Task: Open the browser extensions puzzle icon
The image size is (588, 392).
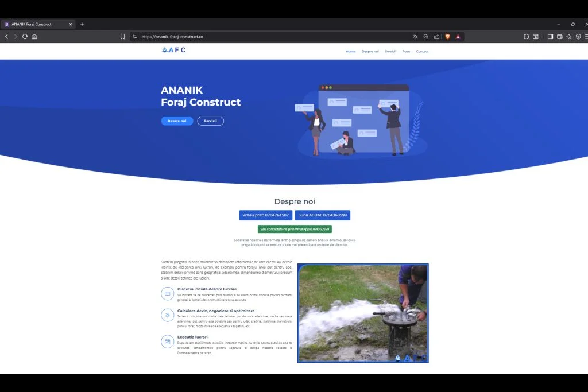Action: (526, 37)
